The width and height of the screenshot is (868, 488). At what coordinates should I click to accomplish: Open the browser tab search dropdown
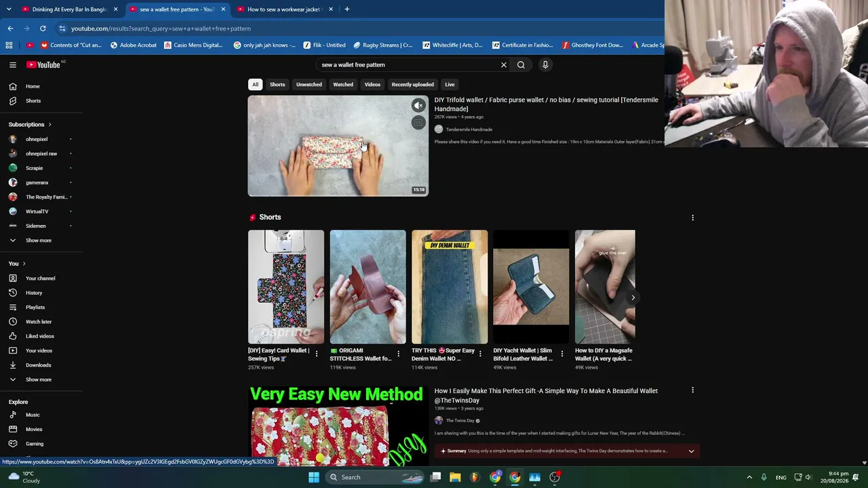click(x=9, y=9)
